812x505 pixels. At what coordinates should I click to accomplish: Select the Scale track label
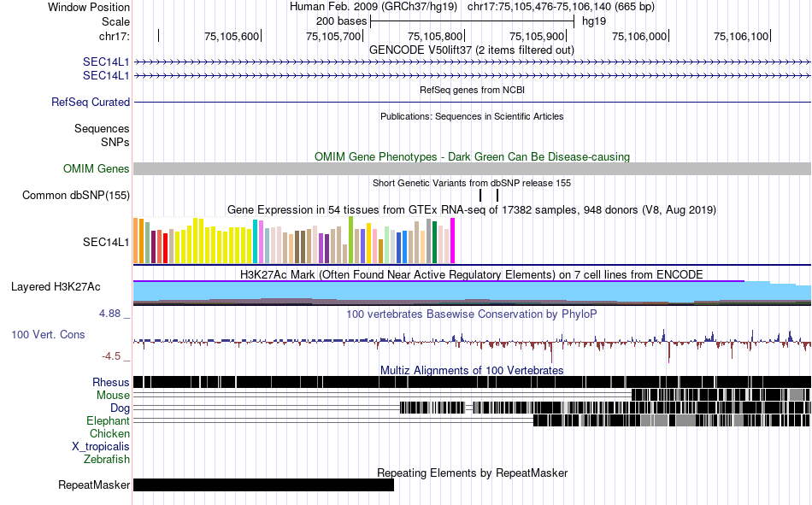click(115, 21)
